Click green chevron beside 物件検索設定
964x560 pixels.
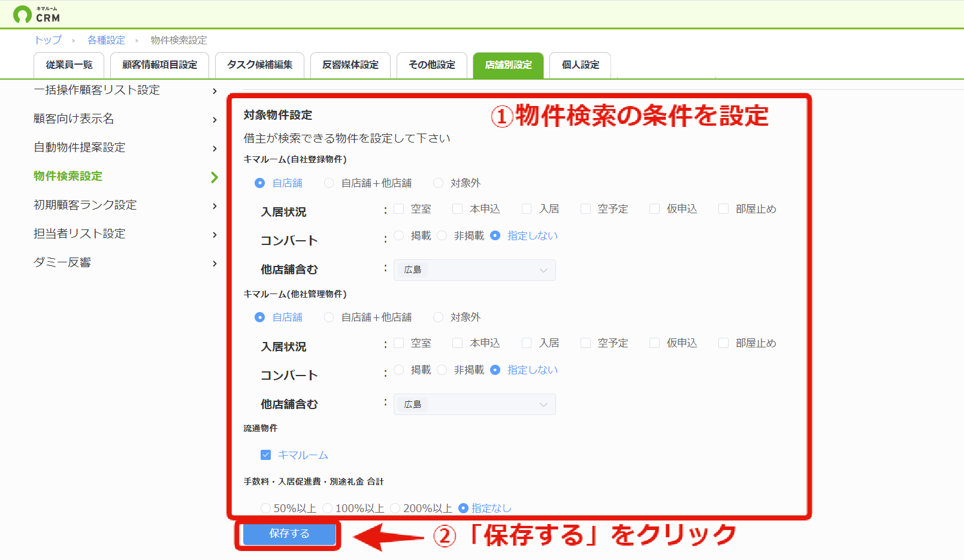[214, 177]
